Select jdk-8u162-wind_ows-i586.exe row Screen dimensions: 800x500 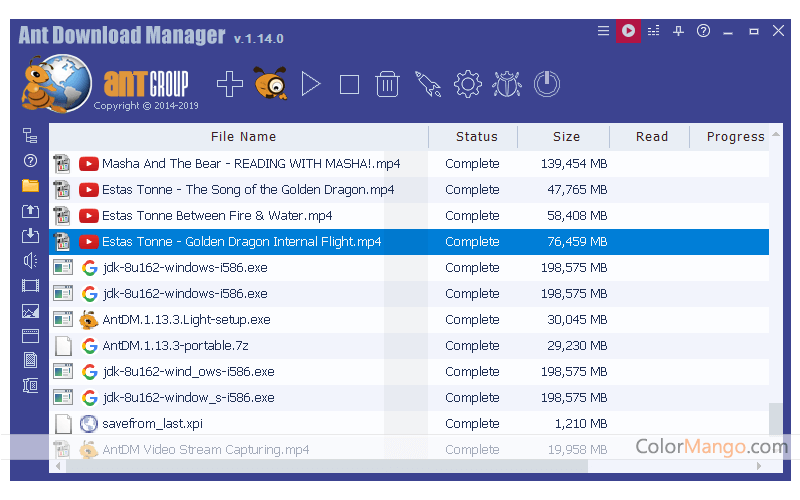point(409,372)
